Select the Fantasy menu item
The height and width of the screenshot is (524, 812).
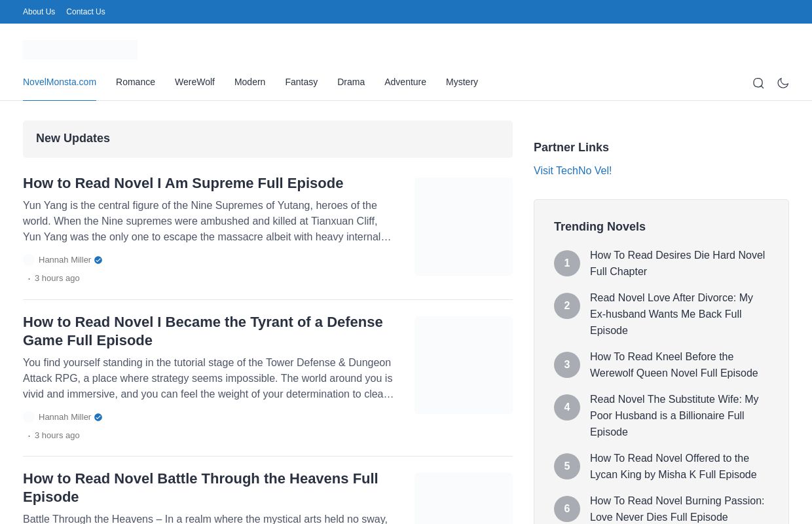(x=301, y=82)
